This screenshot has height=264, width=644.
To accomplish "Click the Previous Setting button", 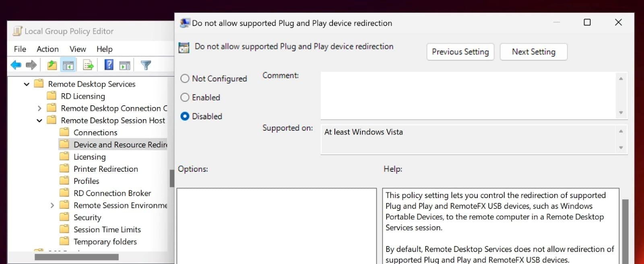I will [x=460, y=52].
